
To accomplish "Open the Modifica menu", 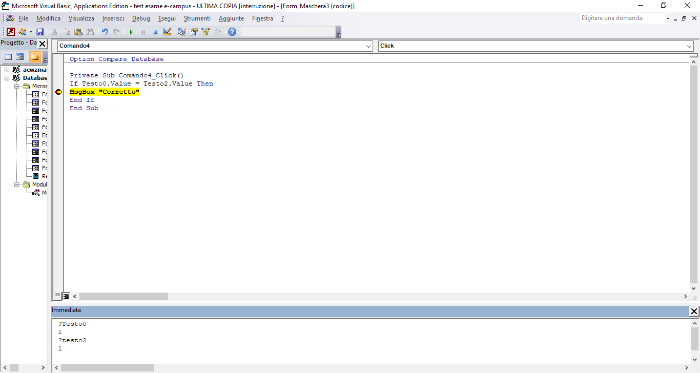I will pos(48,18).
